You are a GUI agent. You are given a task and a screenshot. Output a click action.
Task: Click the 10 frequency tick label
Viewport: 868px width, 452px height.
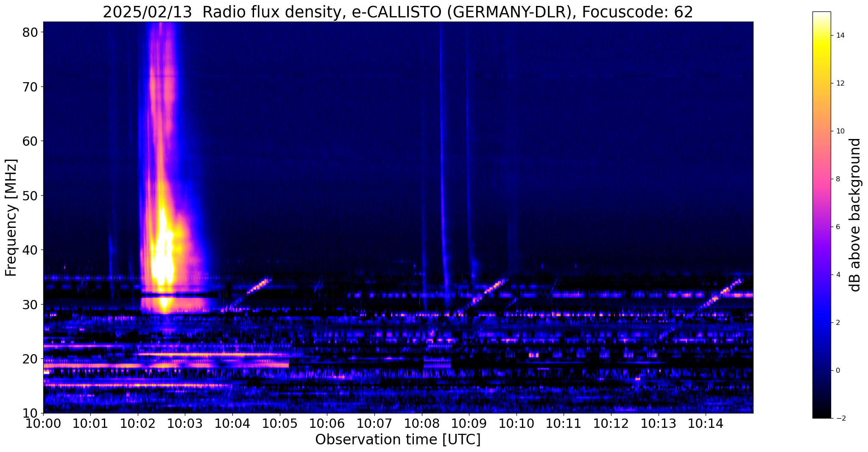point(30,413)
